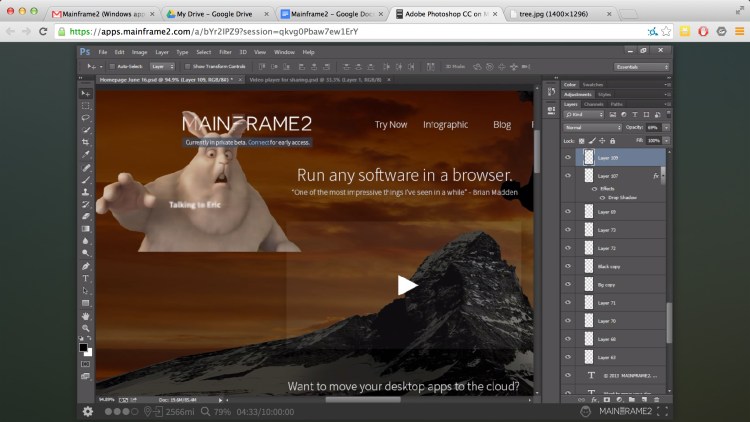750x422 pixels.
Task: Enable the Auto-Select checkbox
Action: tap(112, 67)
